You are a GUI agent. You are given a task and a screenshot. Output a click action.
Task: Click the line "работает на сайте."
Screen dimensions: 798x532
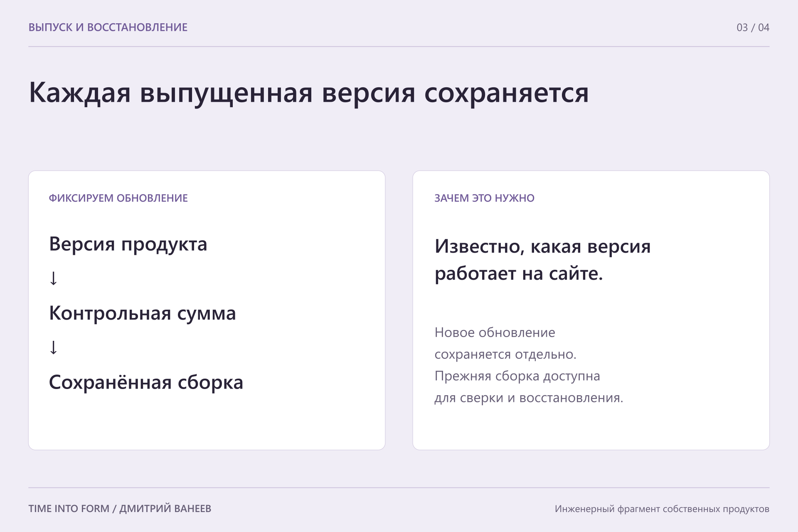click(x=519, y=274)
